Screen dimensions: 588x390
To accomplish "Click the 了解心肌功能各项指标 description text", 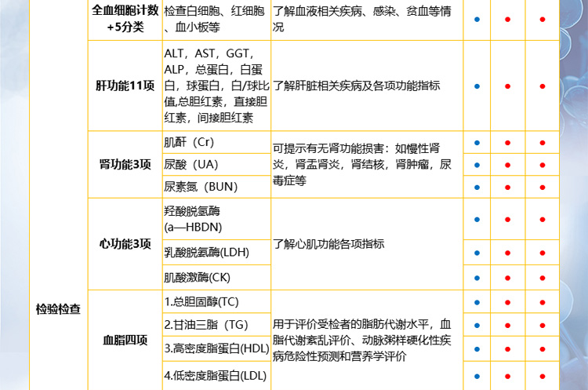I will pos(328,244).
